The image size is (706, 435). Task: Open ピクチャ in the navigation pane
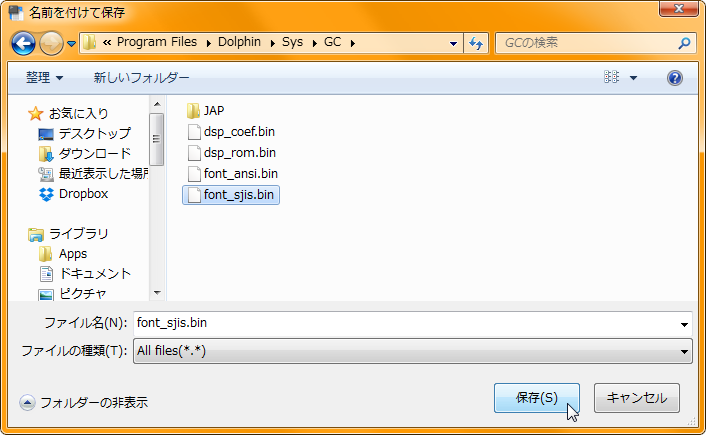83,294
